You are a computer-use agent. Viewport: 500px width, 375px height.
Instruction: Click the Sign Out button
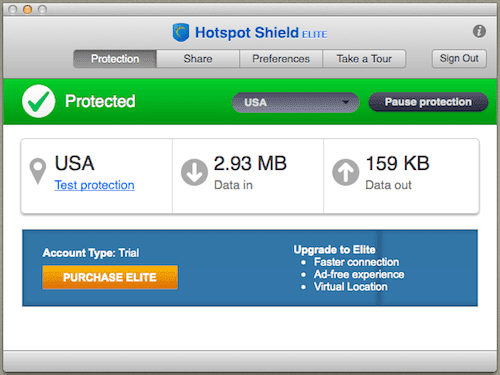coord(459,58)
